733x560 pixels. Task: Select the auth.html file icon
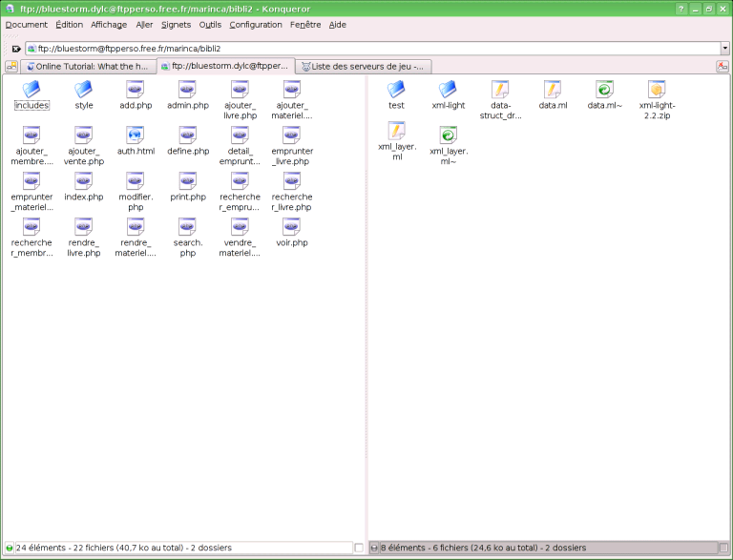[136, 135]
